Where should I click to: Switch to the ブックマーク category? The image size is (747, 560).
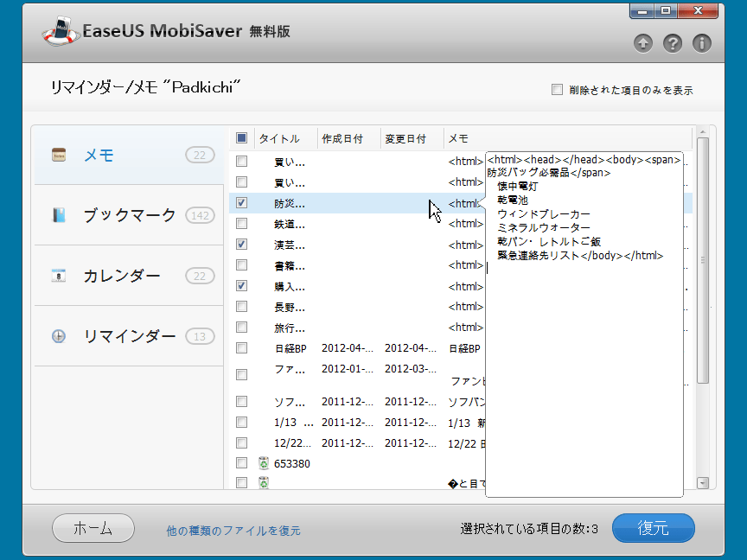(129, 215)
